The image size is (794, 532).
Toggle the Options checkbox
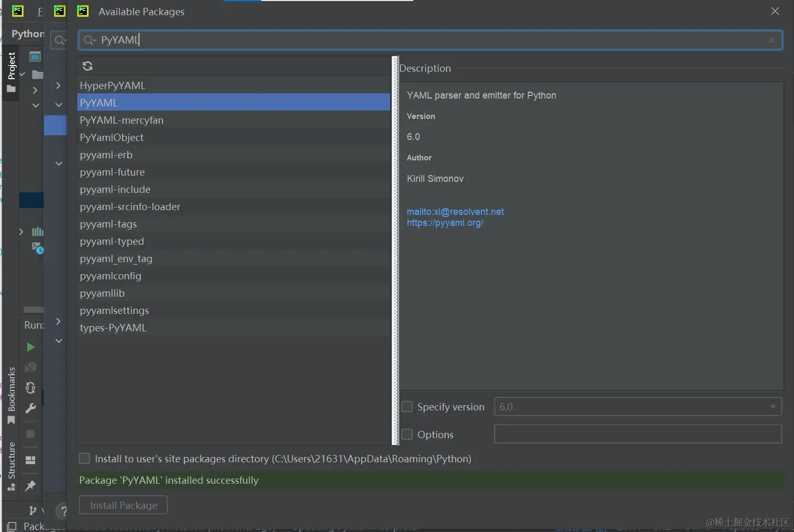tap(407, 435)
